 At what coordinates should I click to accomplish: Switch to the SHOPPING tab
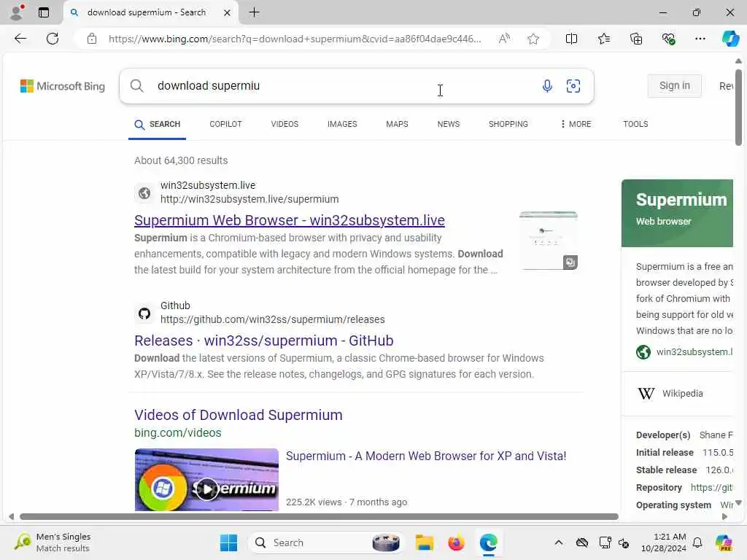click(x=508, y=124)
